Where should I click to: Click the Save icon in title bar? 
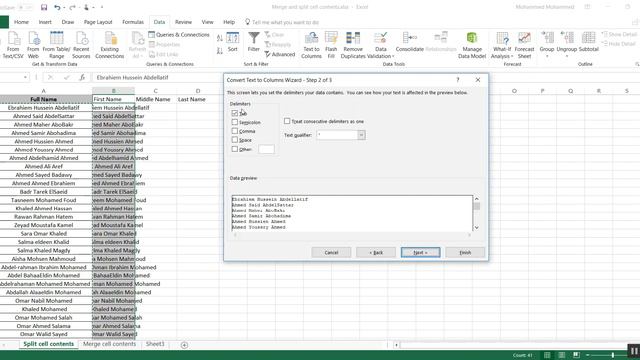pos(44,7)
